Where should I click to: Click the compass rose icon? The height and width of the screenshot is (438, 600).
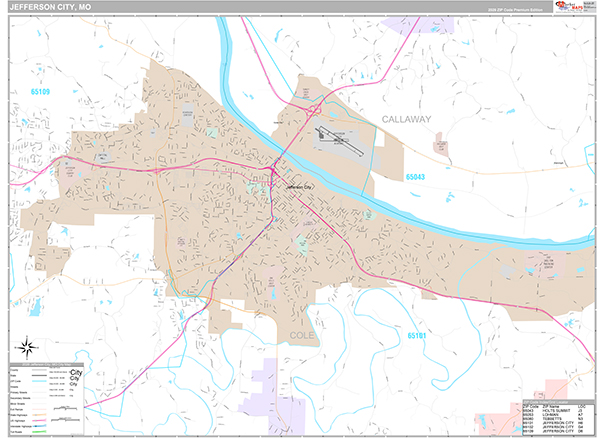tap(28, 348)
